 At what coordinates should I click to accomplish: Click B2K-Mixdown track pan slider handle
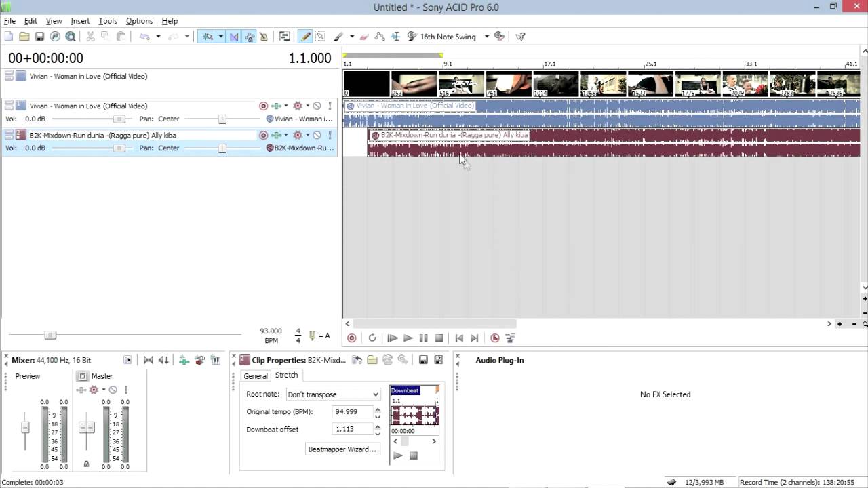point(222,148)
